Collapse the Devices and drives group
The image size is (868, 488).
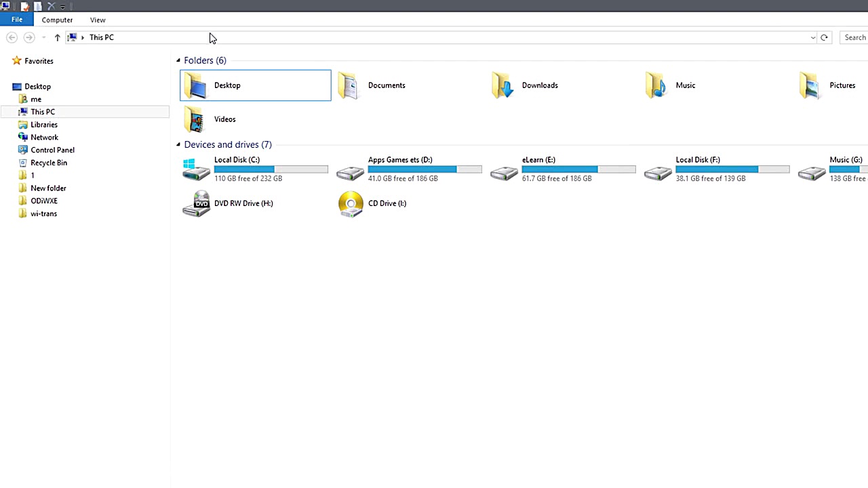(x=178, y=144)
